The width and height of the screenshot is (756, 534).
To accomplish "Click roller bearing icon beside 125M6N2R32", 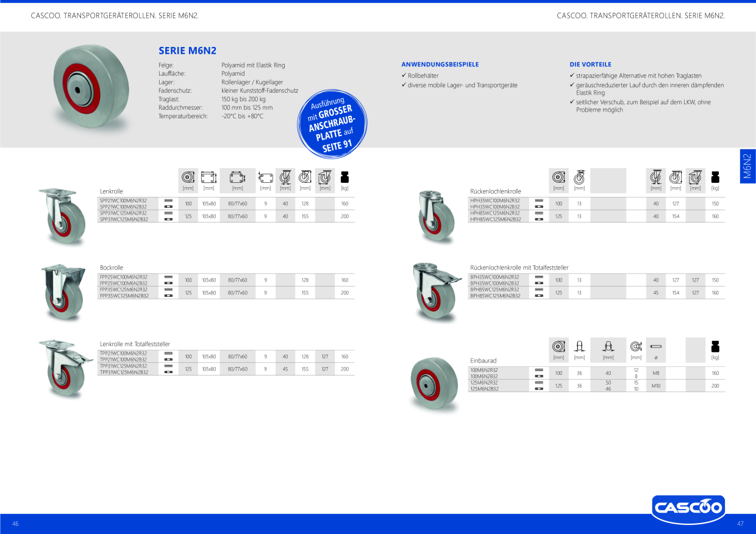I will click(539, 382).
